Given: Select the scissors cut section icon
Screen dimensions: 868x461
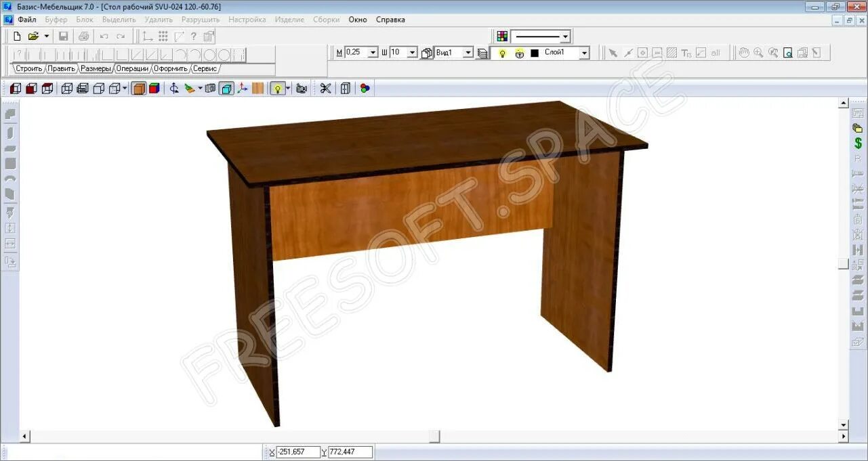Looking at the screenshot, I should 326,88.
